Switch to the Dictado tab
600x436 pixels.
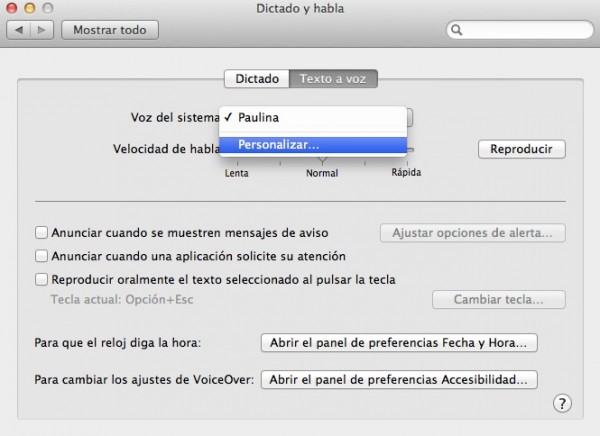257,78
